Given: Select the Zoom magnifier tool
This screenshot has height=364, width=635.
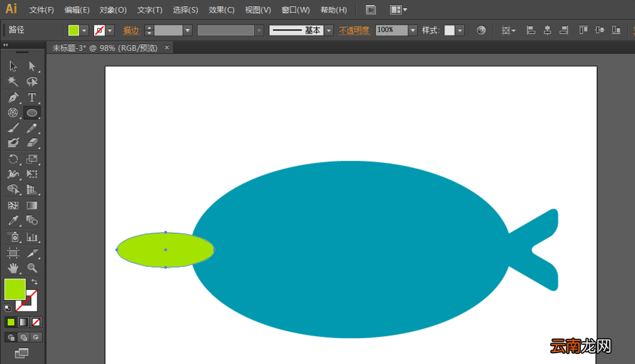Looking at the screenshot, I should [x=32, y=268].
